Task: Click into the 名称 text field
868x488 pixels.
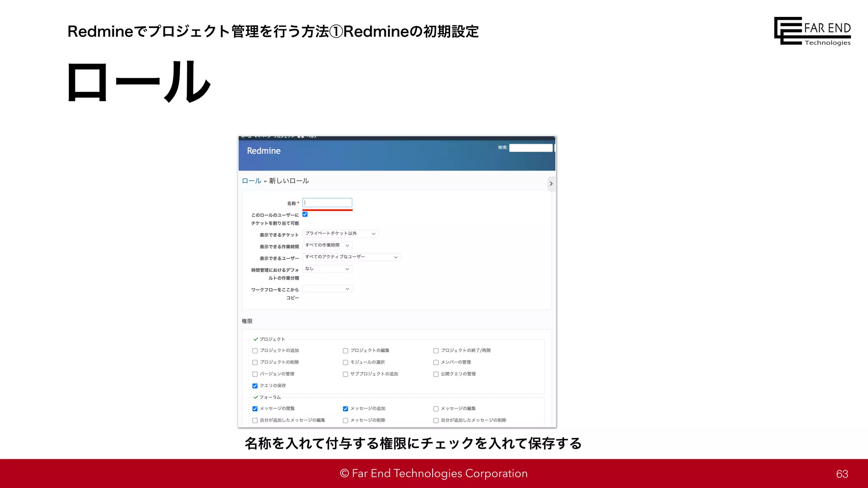Action: click(327, 203)
